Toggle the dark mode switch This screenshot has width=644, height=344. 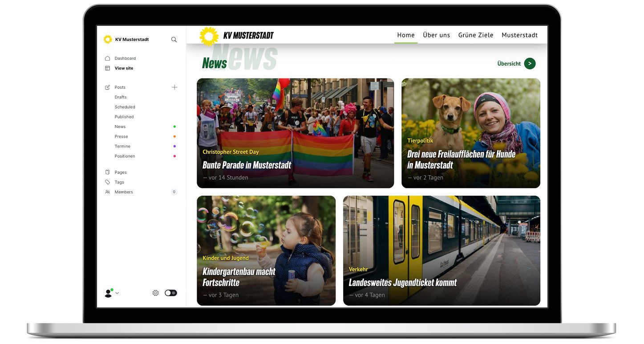171,293
